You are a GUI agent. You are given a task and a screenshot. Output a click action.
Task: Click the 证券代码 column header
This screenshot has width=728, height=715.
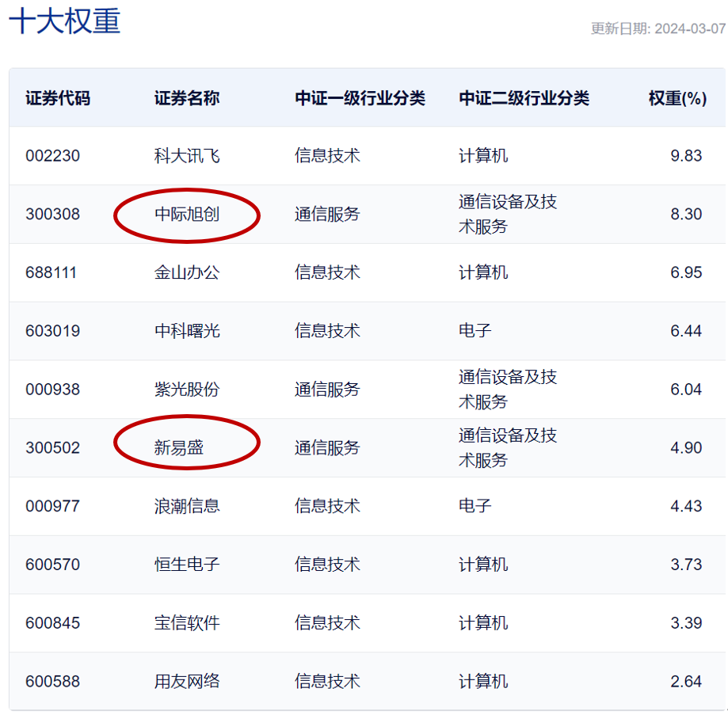58,98
